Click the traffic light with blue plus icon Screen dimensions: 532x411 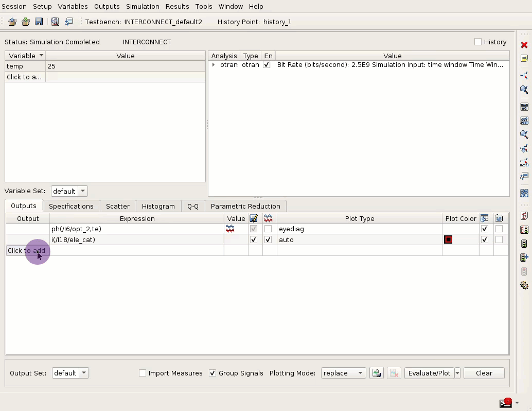pyautogui.click(x=524, y=258)
